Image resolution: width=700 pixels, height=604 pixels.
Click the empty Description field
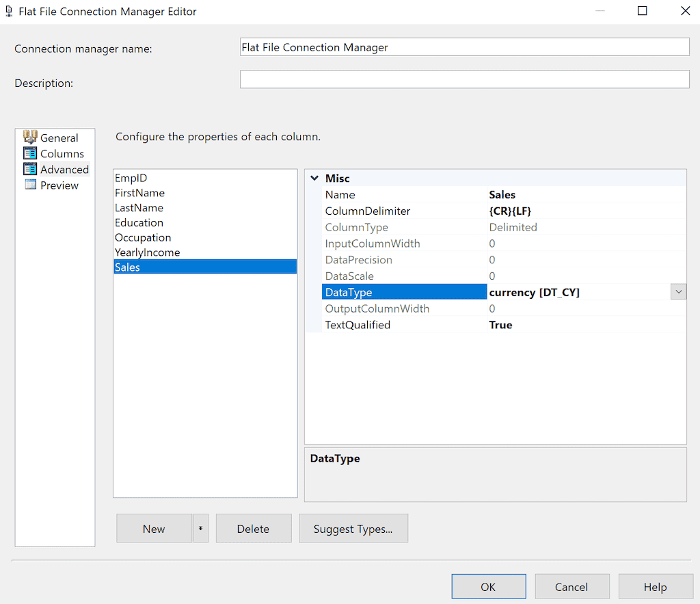click(x=464, y=79)
